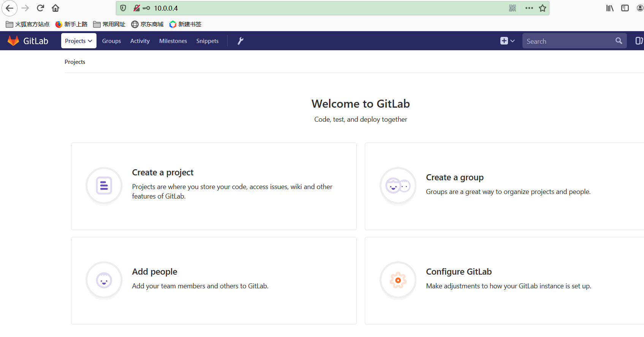Open the 新建书签 bookmark
This screenshot has height=337, width=644.
(x=185, y=24)
